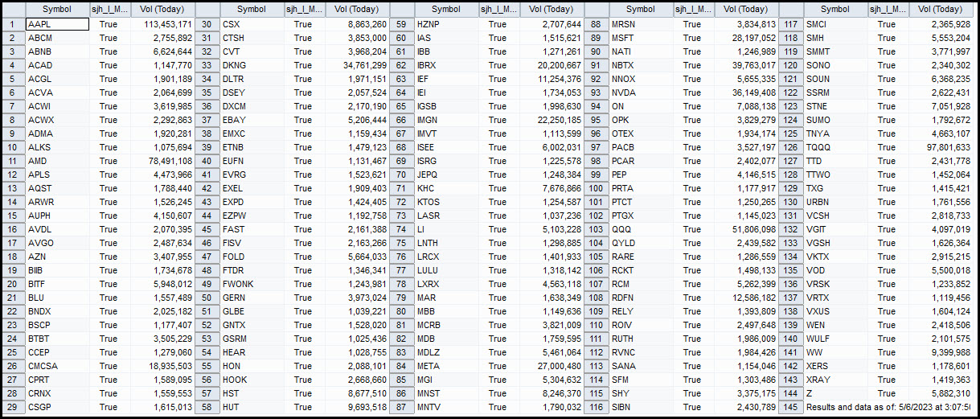Select row header number 93
This screenshot has width=980, height=419.
click(597, 92)
